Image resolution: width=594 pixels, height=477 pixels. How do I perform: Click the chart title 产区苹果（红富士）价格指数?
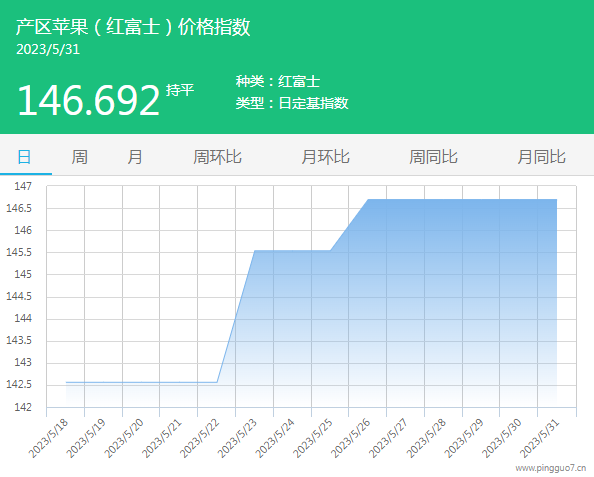click(133, 27)
